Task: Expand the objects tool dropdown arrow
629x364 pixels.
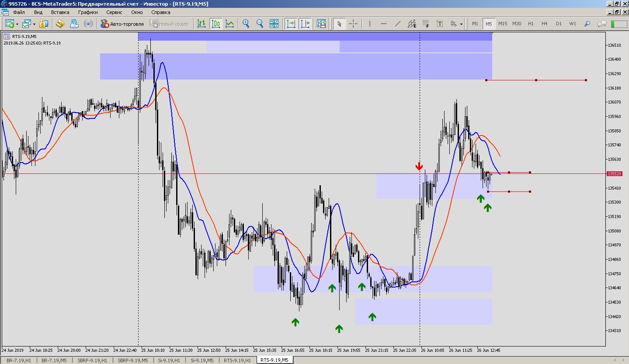Action: pyautogui.click(x=462, y=24)
